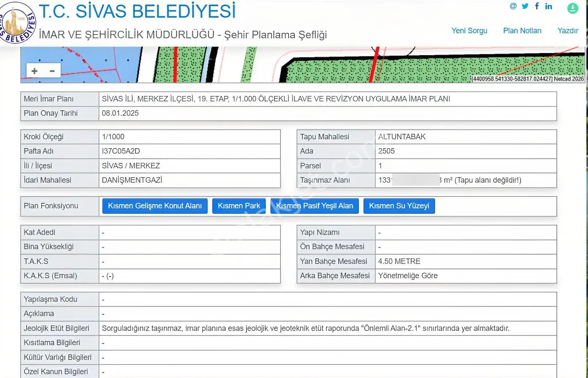The image size is (588, 378).
Task: Open the Twitter share icon
Action: [525, 6]
